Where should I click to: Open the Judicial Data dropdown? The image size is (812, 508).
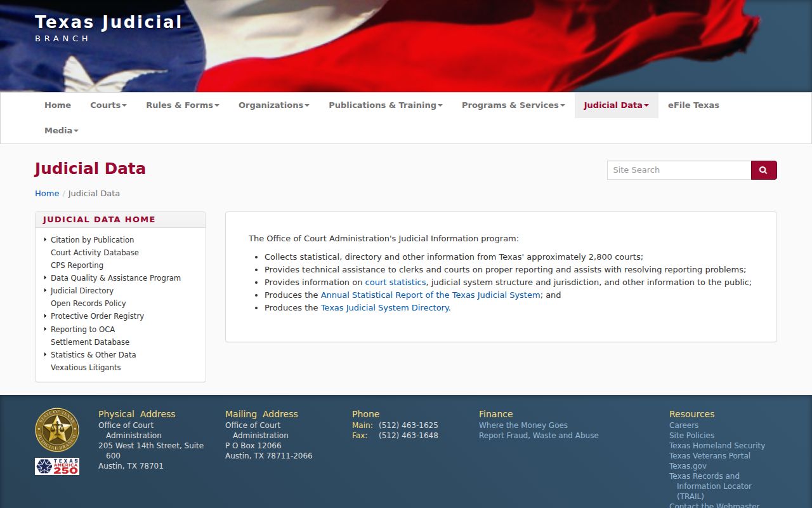[617, 105]
